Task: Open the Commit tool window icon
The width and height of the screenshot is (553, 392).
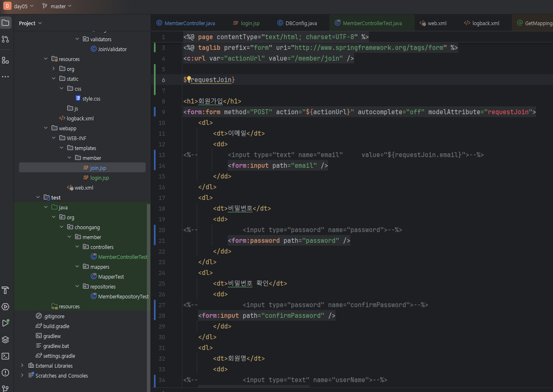Action: click(x=5, y=39)
